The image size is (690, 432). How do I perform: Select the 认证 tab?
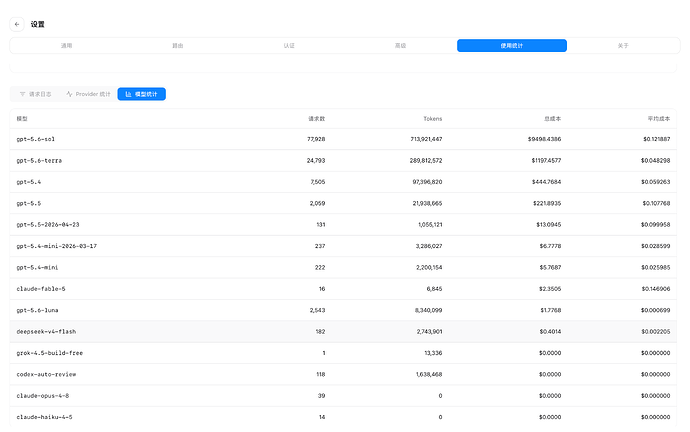pyautogui.click(x=289, y=46)
